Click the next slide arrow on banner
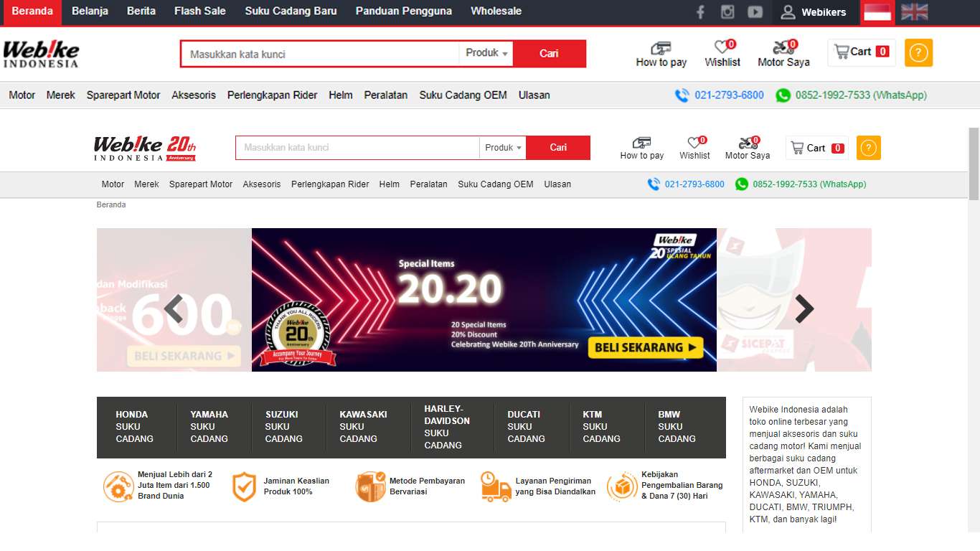The width and height of the screenshot is (980, 551). 804,309
